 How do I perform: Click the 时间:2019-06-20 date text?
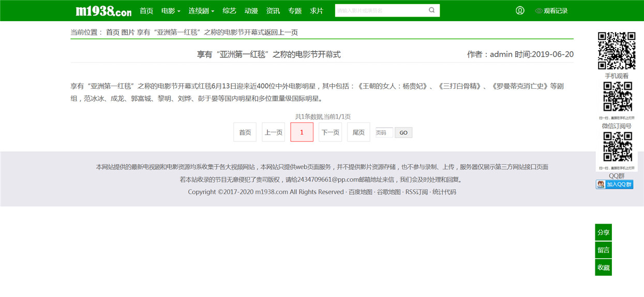tap(544, 54)
